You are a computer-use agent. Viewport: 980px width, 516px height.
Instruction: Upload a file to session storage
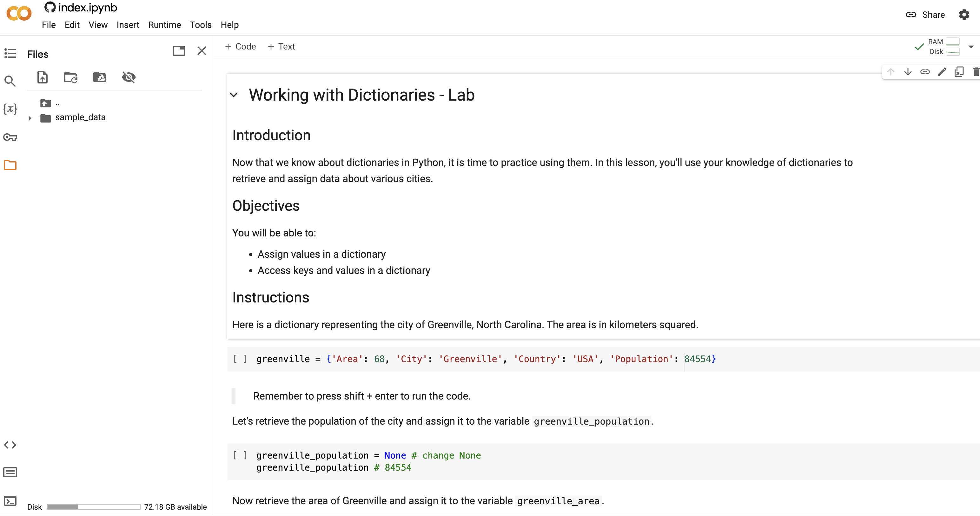pyautogui.click(x=42, y=77)
